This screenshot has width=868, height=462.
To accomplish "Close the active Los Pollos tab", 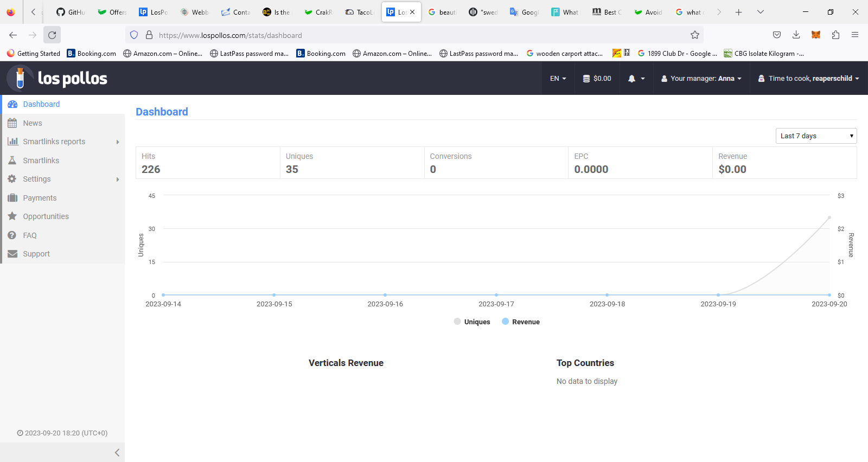I will tap(412, 12).
